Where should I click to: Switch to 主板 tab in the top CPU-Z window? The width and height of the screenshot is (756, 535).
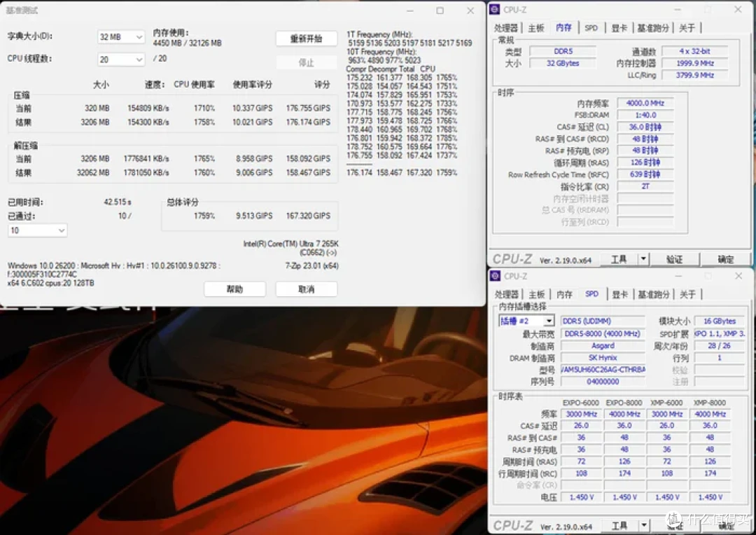click(535, 28)
